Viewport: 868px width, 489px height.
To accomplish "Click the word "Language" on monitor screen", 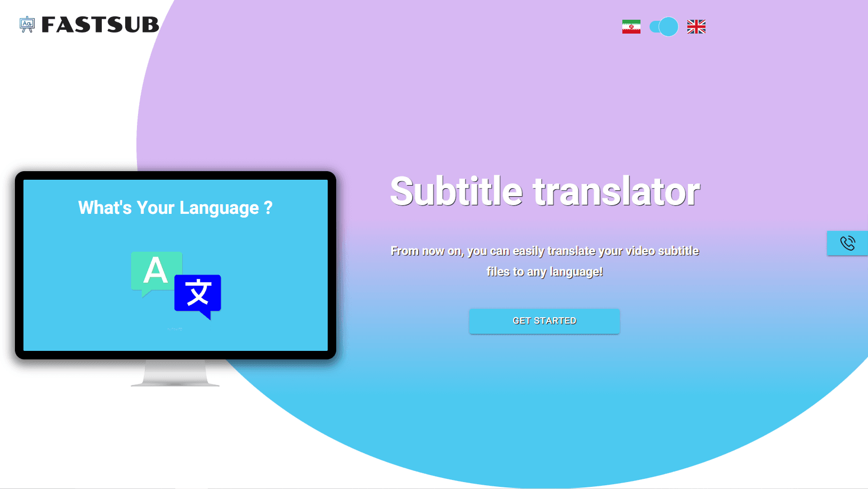I will tap(219, 208).
